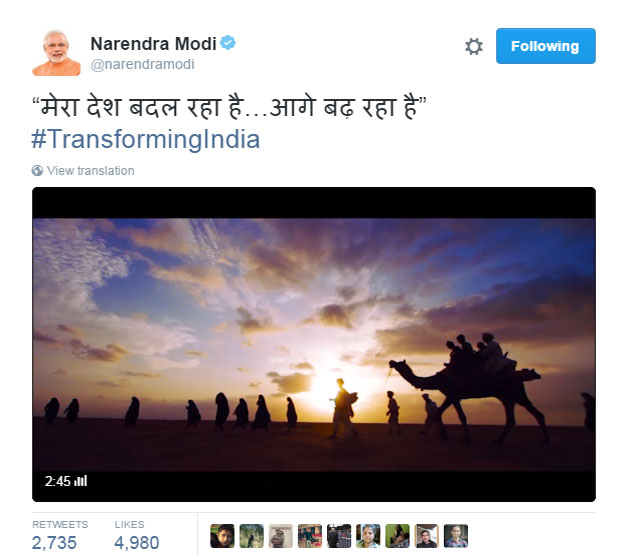Click View translation link

tap(90, 171)
